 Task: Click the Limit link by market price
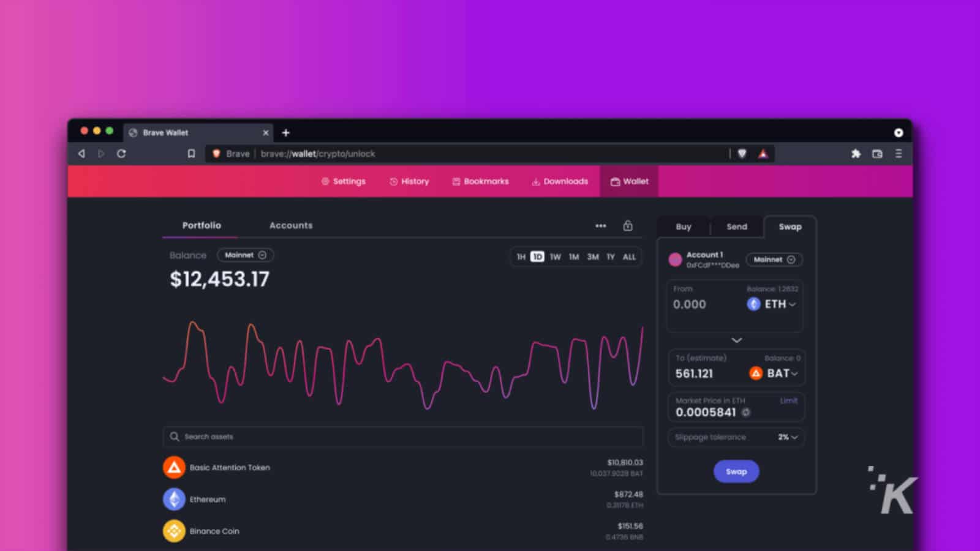(x=789, y=400)
